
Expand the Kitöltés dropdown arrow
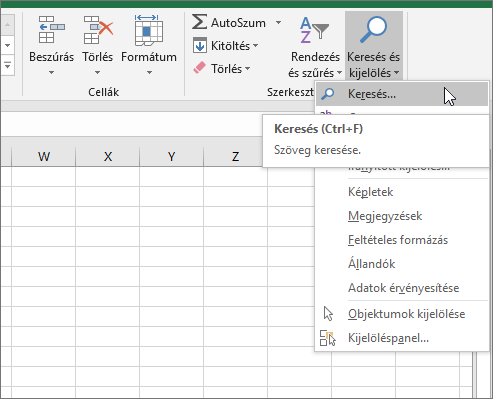point(256,45)
